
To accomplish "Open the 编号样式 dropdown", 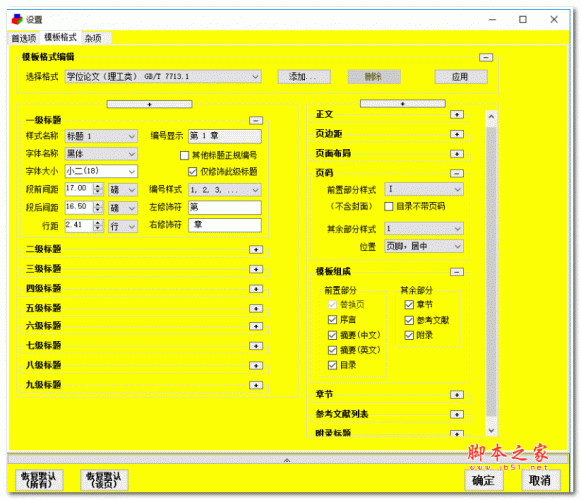I will point(225,190).
